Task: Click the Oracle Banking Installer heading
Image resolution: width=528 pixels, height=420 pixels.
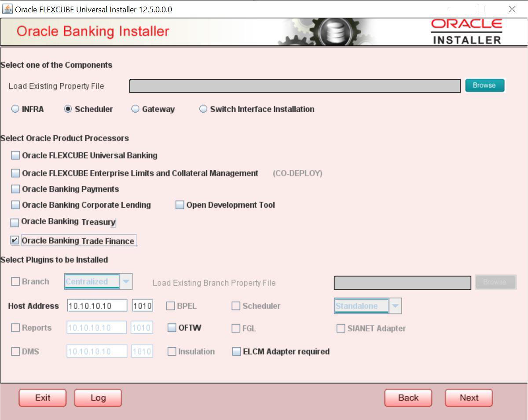Action: click(93, 31)
